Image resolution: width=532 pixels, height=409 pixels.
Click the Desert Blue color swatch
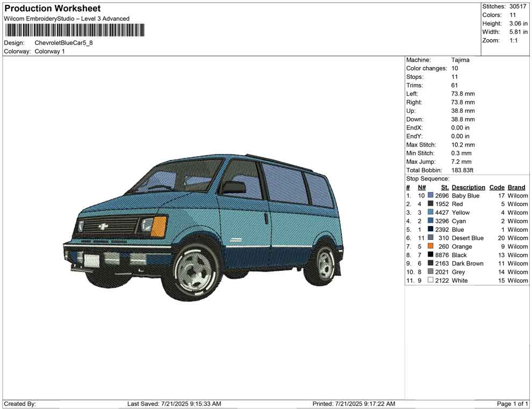430,238
